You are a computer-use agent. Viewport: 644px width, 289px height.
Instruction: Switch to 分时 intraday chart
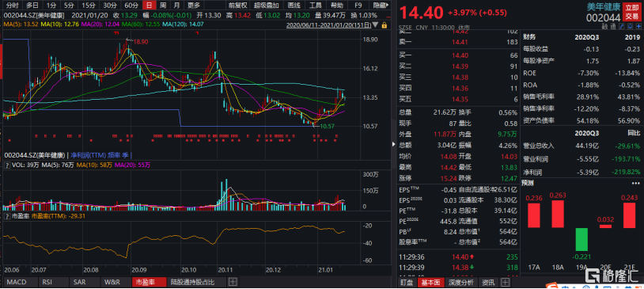point(13,5)
